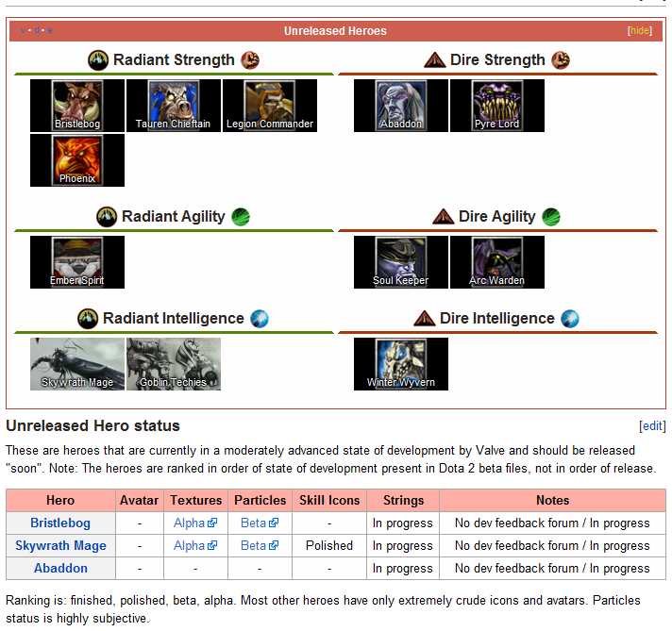The height and width of the screenshot is (631, 672).
Task: Click the Goblin Techies hero icon
Action: coord(173,363)
